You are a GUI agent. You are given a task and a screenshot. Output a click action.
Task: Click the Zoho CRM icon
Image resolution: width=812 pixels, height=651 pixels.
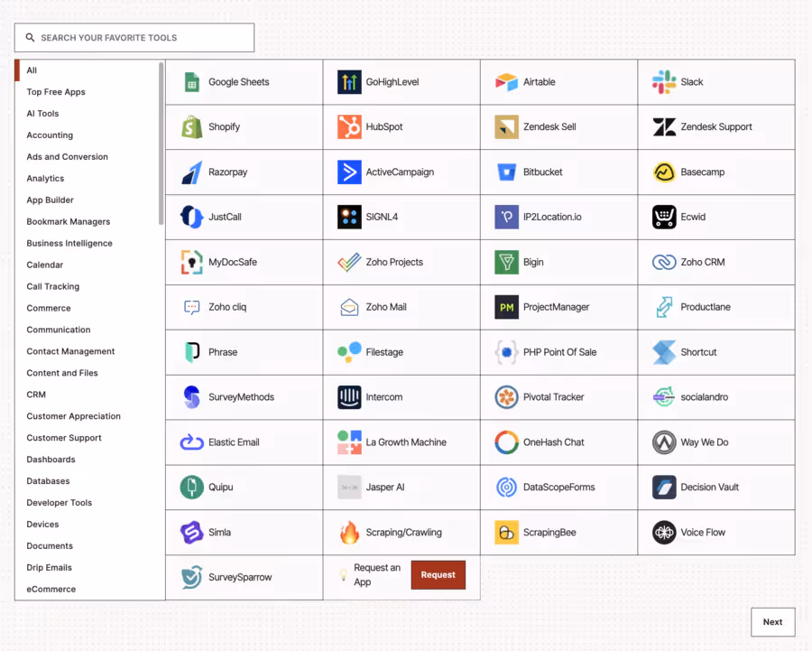(x=664, y=262)
